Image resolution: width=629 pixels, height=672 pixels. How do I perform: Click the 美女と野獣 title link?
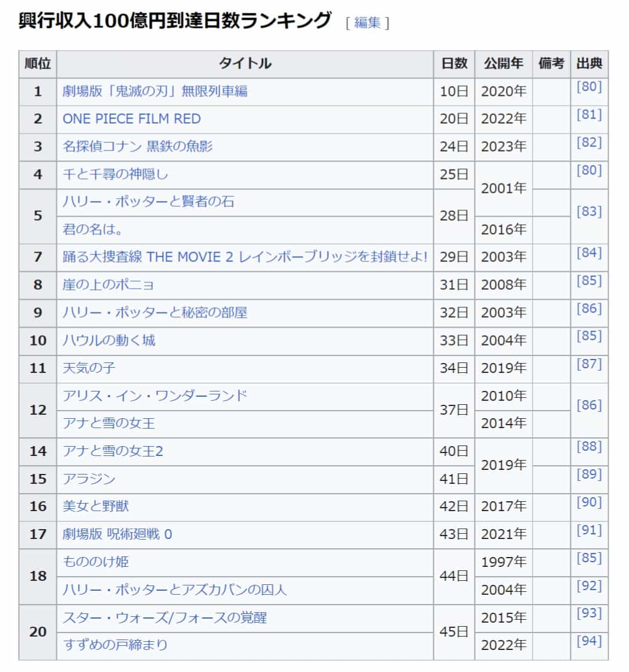coord(95,506)
